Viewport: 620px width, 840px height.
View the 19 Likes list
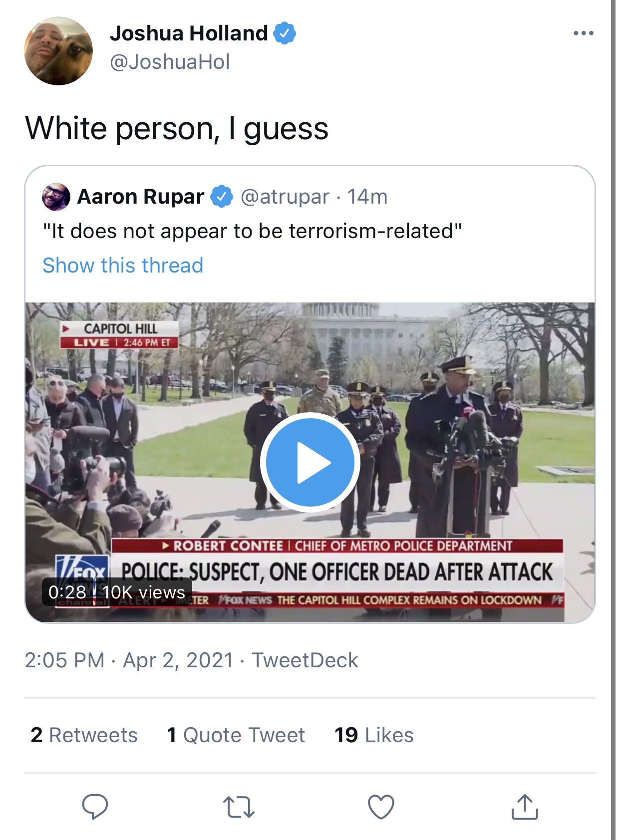coord(374,735)
